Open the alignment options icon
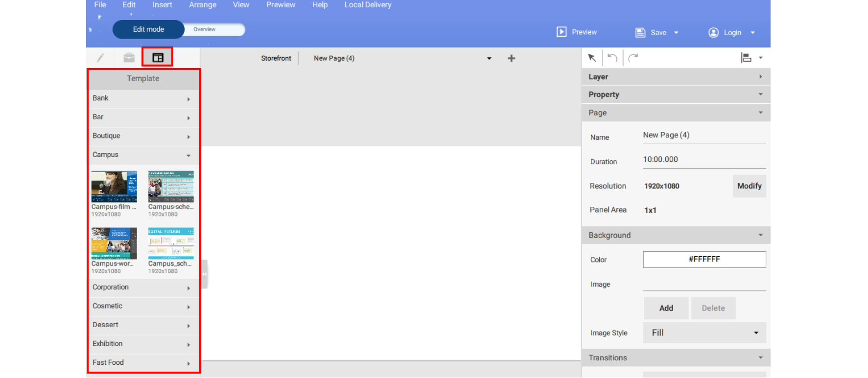The height and width of the screenshot is (378, 868). [746, 58]
